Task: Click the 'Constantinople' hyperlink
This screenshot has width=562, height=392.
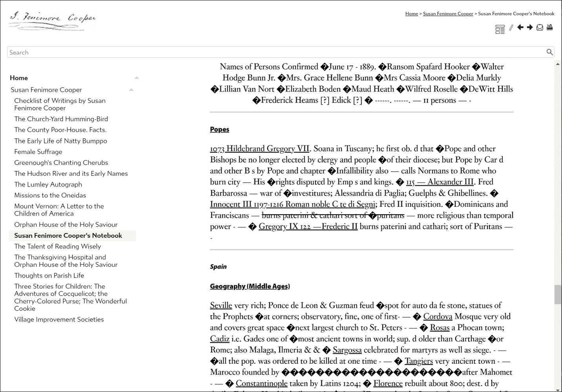Action: 262,383
